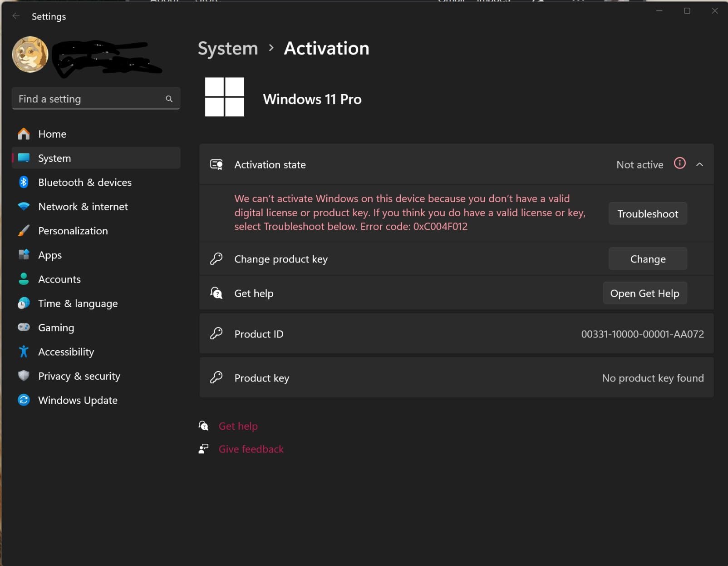Open Apps settings
Screen dimensions: 728x566
[x=96, y=255]
